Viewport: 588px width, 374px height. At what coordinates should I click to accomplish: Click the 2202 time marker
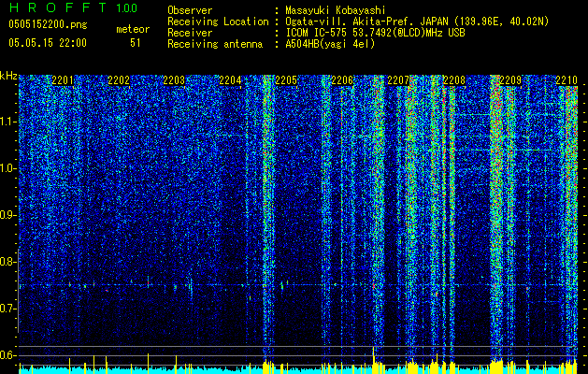(119, 80)
